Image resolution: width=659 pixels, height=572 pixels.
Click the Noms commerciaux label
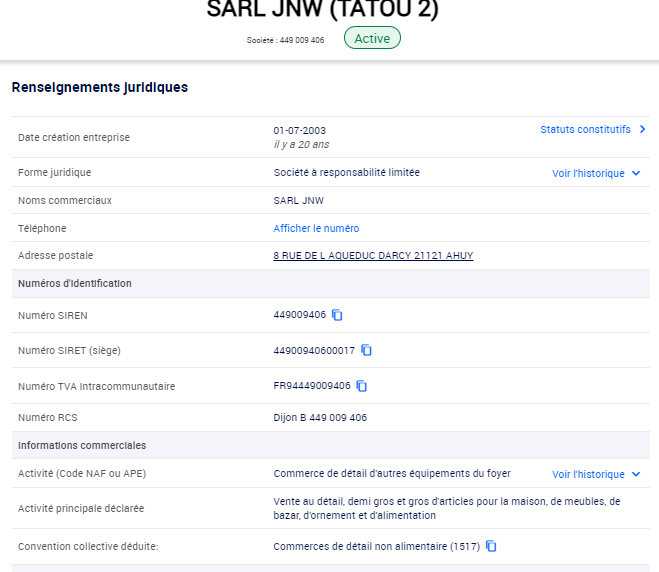[x=65, y=200]
